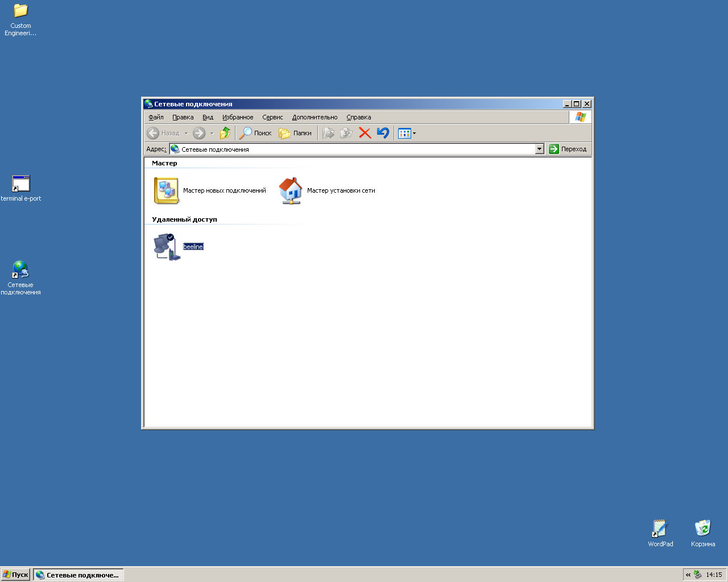Open the Дополнительно menu
728x582 pixels.
coord(315,117)
